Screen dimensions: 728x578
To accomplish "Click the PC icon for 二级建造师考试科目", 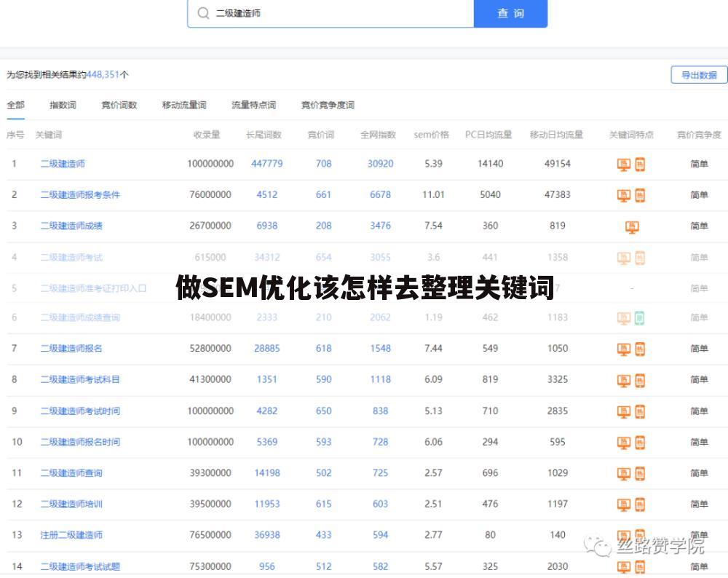I will pyautogui.click(x=624, y=380).
